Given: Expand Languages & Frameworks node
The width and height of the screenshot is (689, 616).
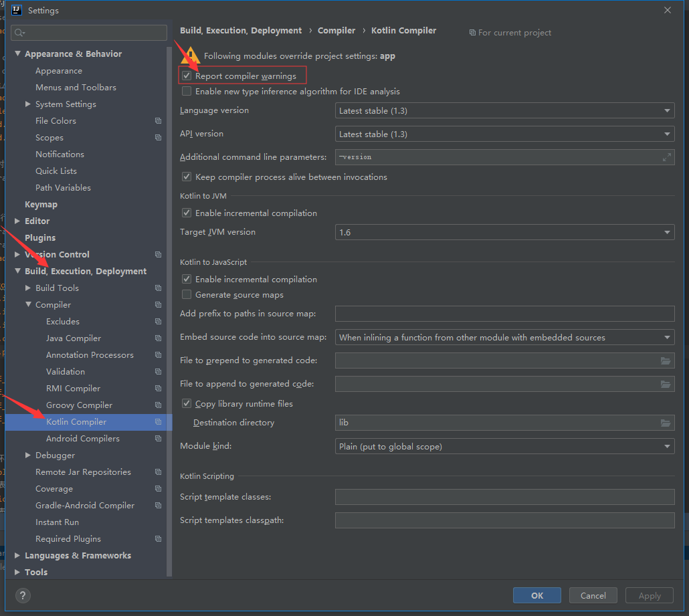Looking at the screenshot, I should pos(17,555).
